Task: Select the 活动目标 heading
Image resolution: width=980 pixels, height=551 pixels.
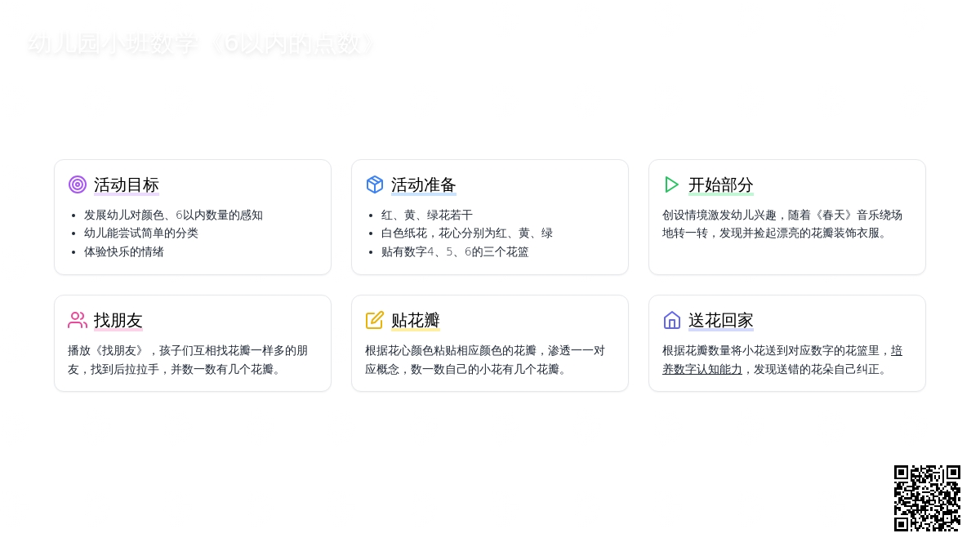Action: pyautogui.click(x=127, y=184)
